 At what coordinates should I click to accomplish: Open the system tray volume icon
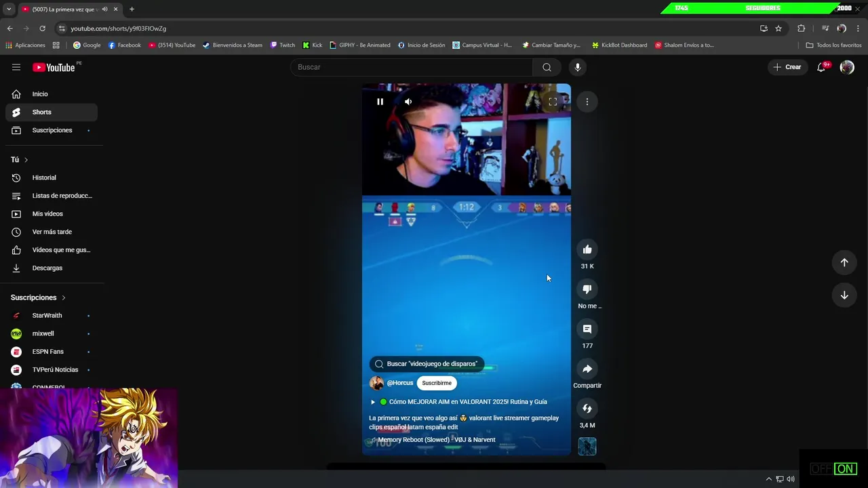(791, 479)
